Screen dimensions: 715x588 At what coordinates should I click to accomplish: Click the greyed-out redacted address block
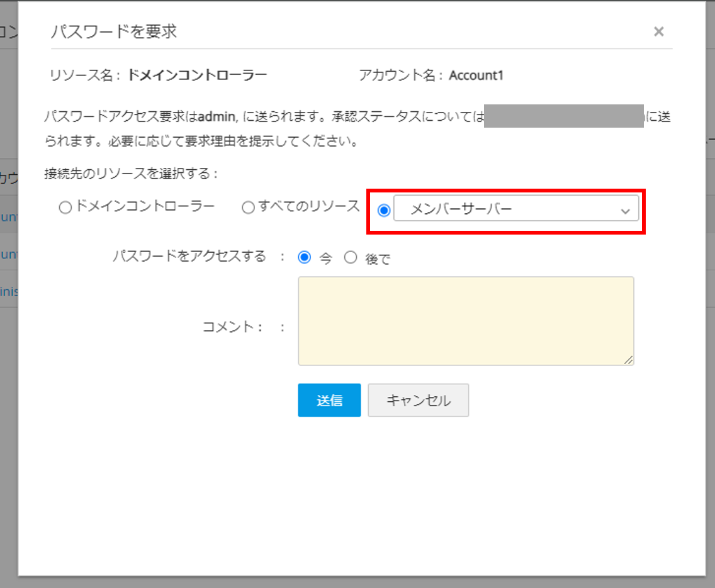click(563, 117)
